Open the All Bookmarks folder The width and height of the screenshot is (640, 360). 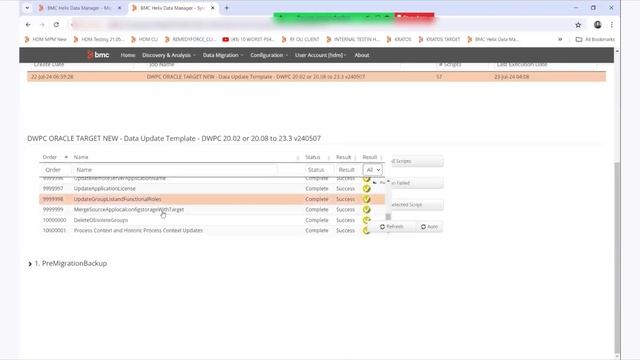tap(595, 39)
